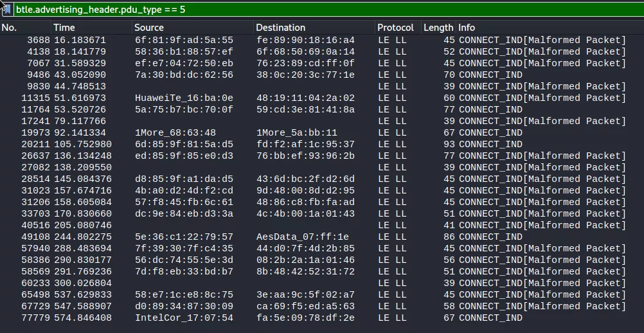Select the IntelCor_17:07:54 packet row
644x333 pixels.
click(322, 318)
